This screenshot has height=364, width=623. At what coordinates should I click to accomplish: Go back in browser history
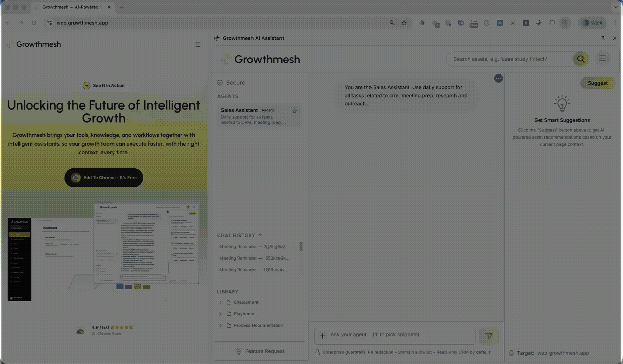pyautogui.click(x=8, y=23)
